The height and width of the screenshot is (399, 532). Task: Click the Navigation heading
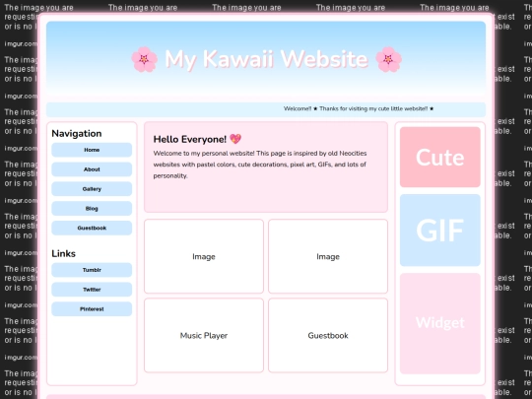[x=77, y=133]
